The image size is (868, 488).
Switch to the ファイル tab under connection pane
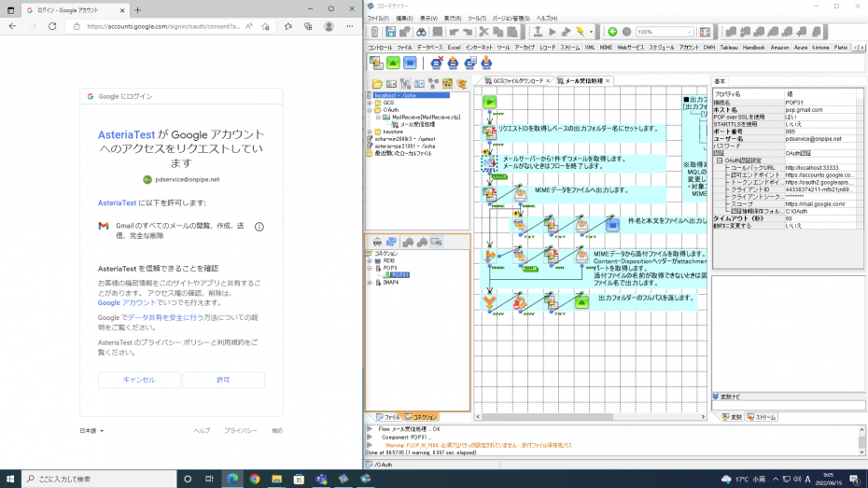[388, 417]
